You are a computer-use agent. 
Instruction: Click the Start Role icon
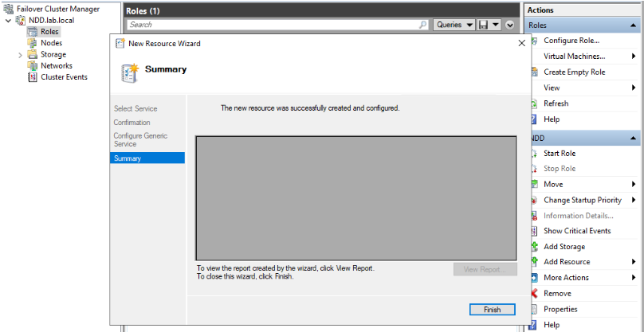pos(534,154)
